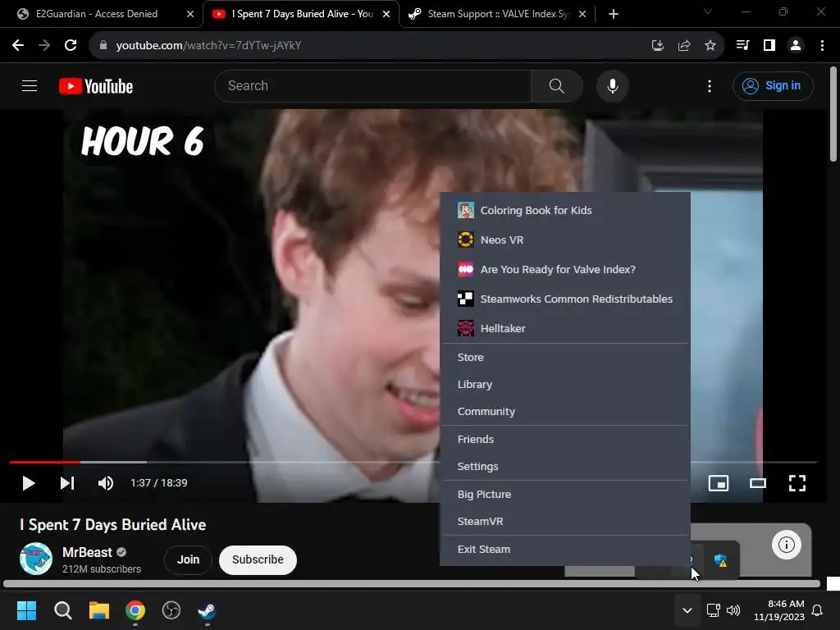Click the YouTube search magnifier button
Image resolution: width=840 pixels, height=630 pixels.
557,85
